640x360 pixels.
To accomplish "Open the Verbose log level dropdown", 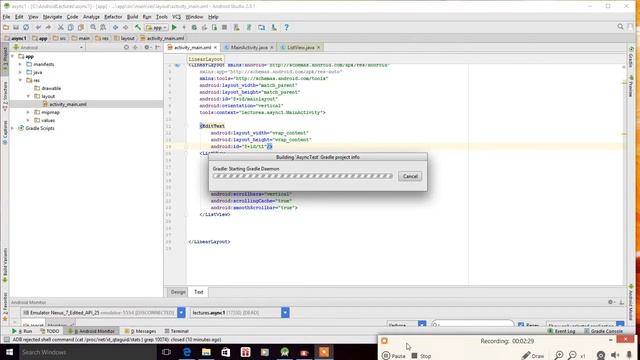I will (x=422, y=325).
